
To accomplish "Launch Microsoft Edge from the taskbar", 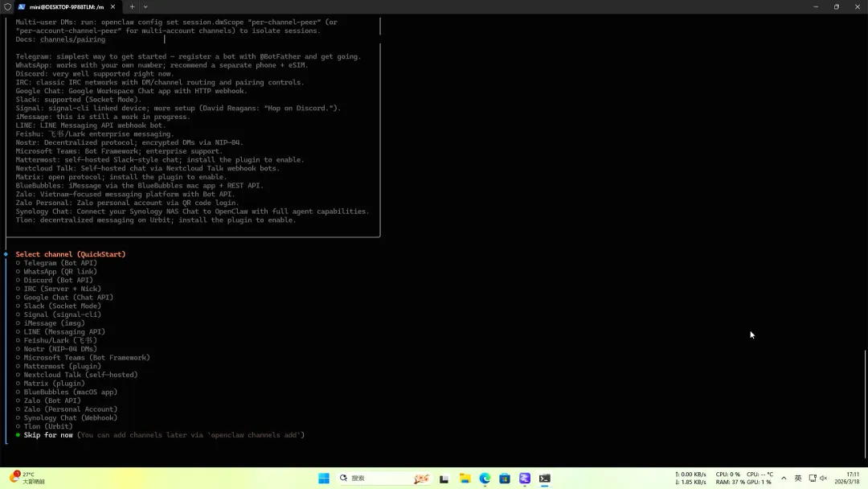I will 485,479.
